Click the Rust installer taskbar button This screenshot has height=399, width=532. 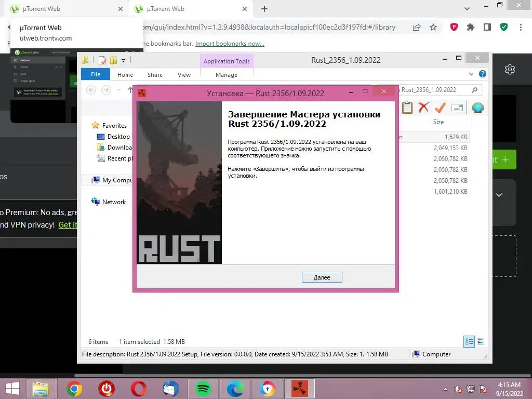[x=300, y=389]
